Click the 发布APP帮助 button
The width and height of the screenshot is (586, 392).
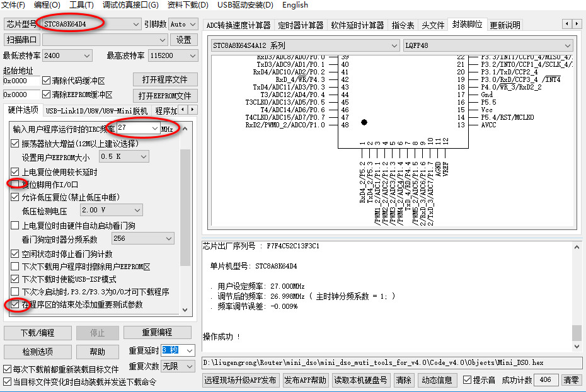pyautogui.click(x=306, y=380)
